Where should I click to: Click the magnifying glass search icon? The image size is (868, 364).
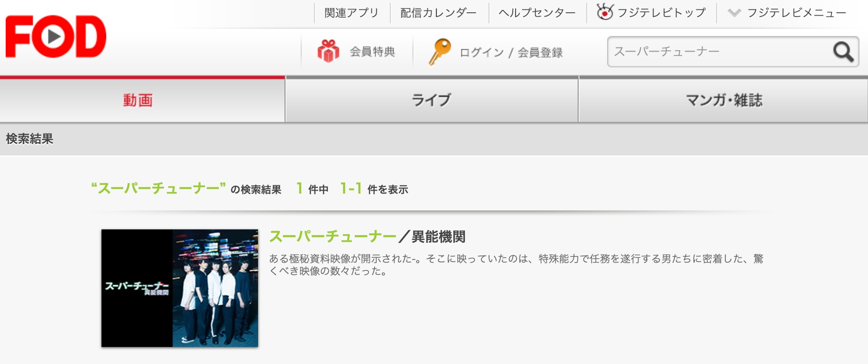(x=843, y=52)
